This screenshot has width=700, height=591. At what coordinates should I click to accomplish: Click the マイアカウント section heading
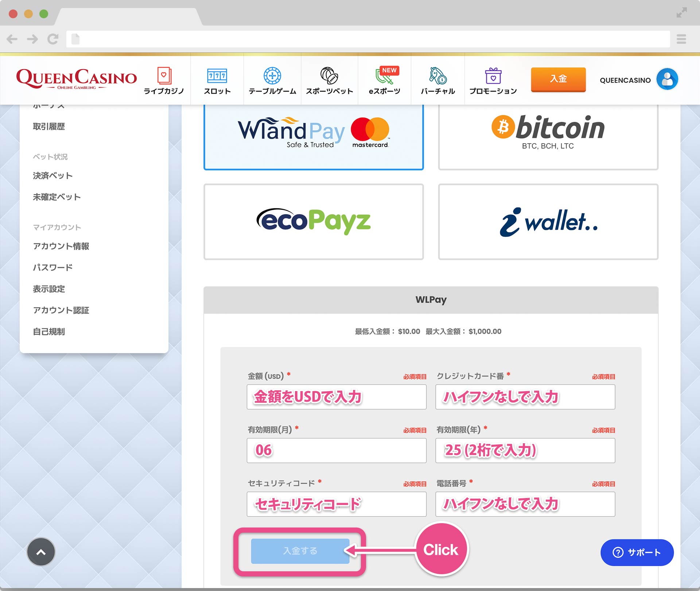[57, 227]
